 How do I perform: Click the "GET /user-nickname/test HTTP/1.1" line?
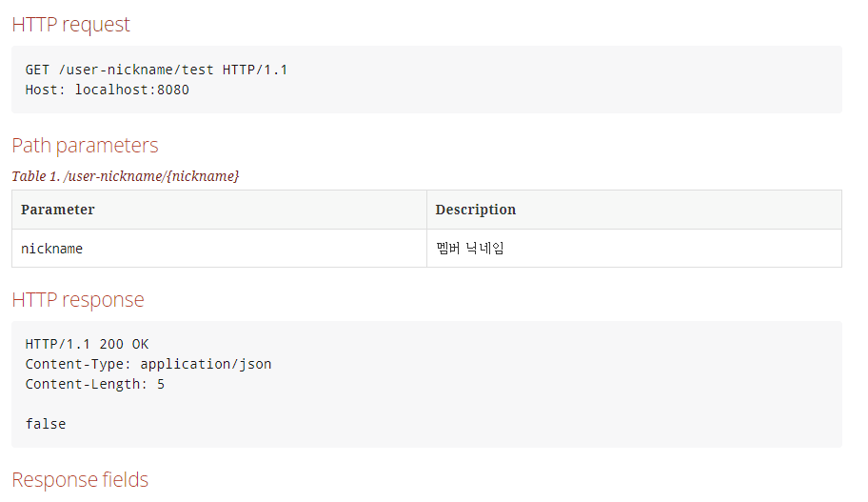coord(156,70)
